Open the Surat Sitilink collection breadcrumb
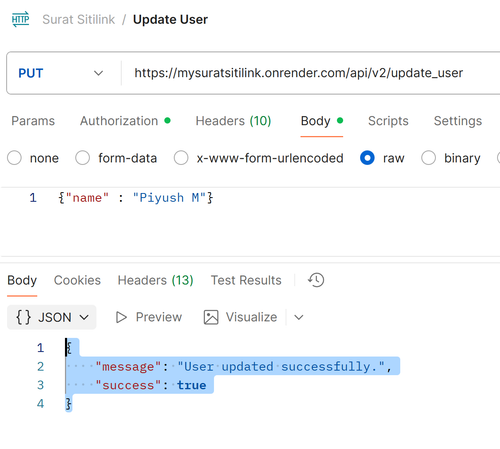The height and width of the screenshot is (449, 500). [x=79, y=19]
